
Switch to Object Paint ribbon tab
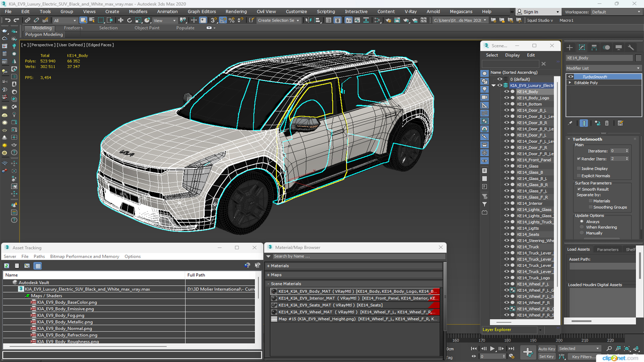[x=147, y=28]
